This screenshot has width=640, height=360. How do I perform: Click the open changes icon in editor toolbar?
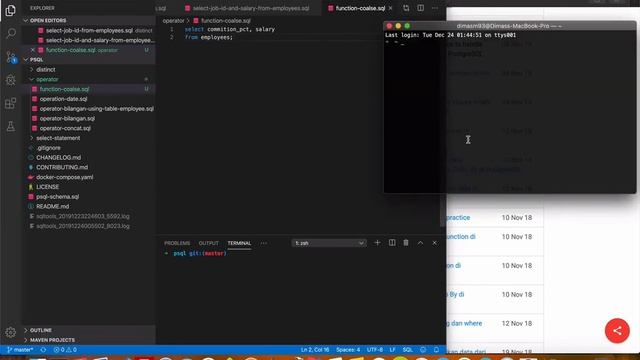point(406,8)
